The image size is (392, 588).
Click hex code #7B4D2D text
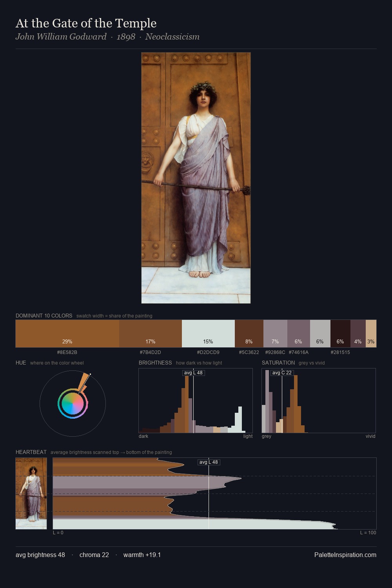[x=151, y=352]
